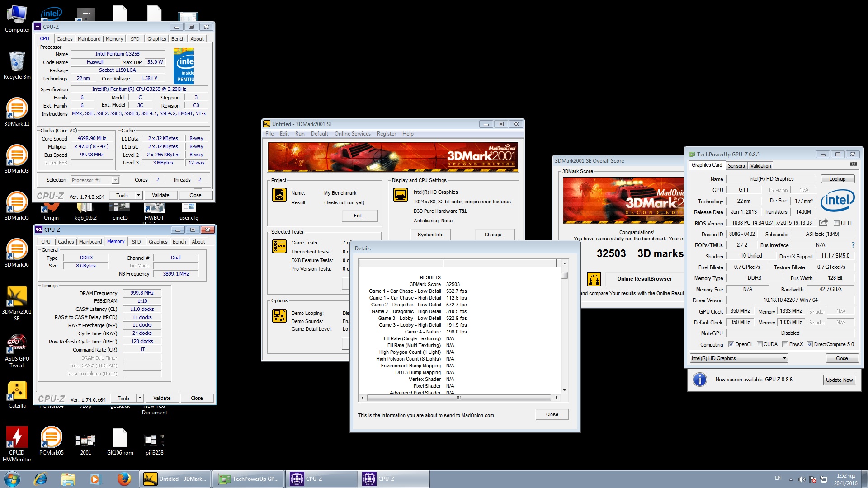Launch CPUID HWMonitor from desktop
The image size is (868, 488).
(17, 444)
